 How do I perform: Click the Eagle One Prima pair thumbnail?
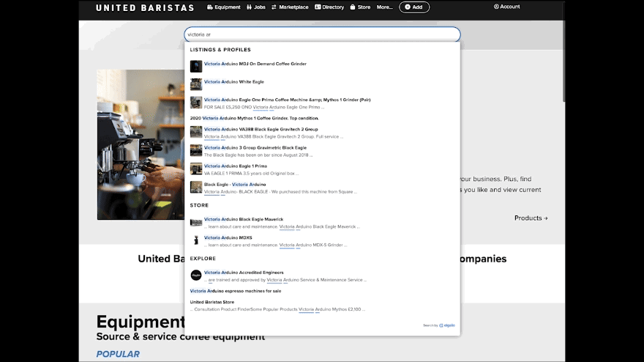pyautogui.click(x=196, y=102)
